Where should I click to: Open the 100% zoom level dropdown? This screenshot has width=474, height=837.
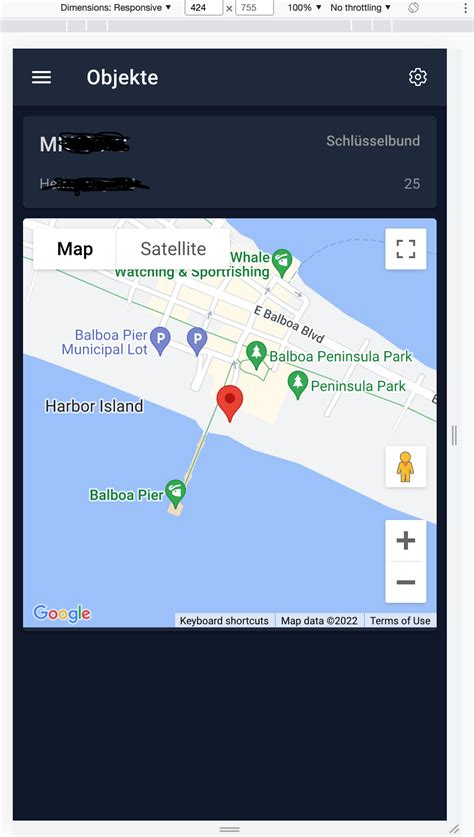[x=304, y=7]
